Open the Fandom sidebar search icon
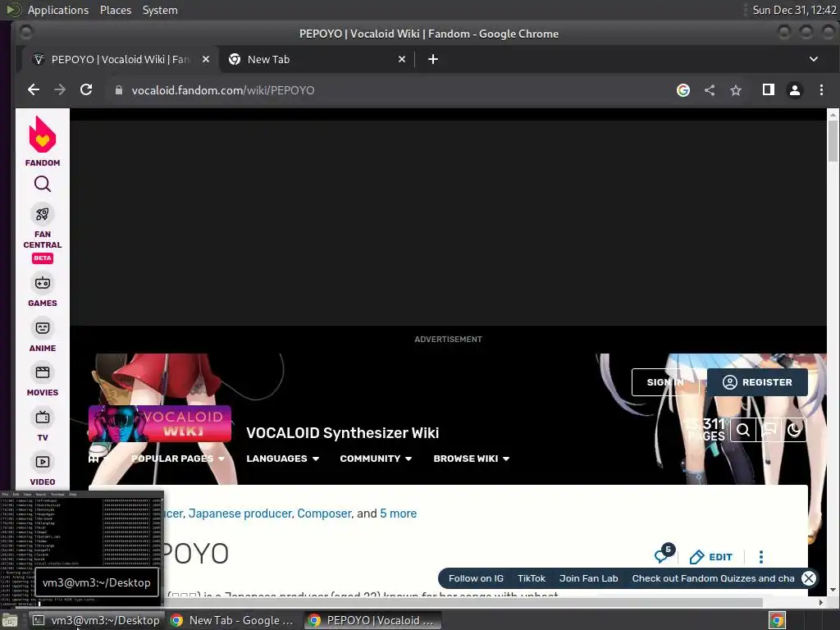This screenshot has height=630, width=840. pyautogui.click(x=43, y=185)
